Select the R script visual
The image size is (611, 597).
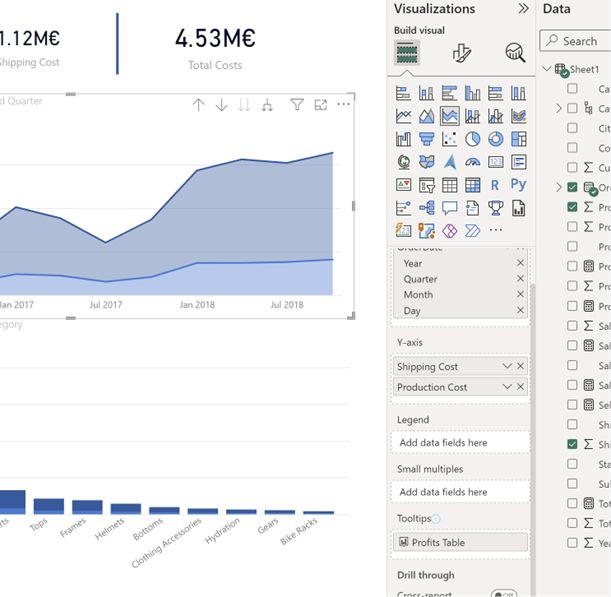pos(496,185)
